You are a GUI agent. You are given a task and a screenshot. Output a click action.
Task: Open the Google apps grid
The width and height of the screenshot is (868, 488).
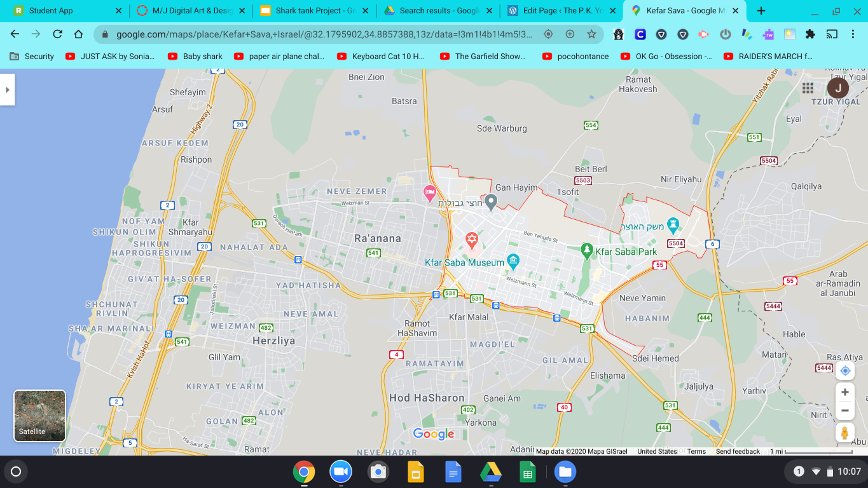(808, 88)
